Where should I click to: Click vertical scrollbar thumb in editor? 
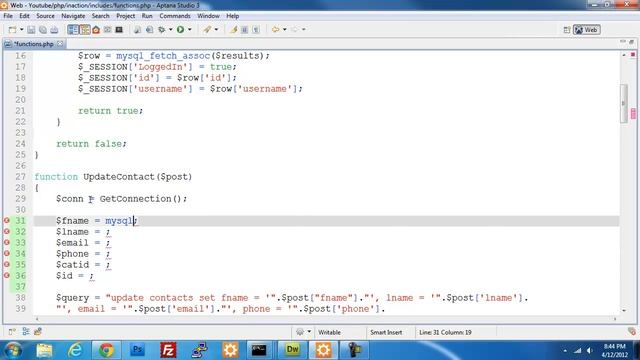coord(623,103)
